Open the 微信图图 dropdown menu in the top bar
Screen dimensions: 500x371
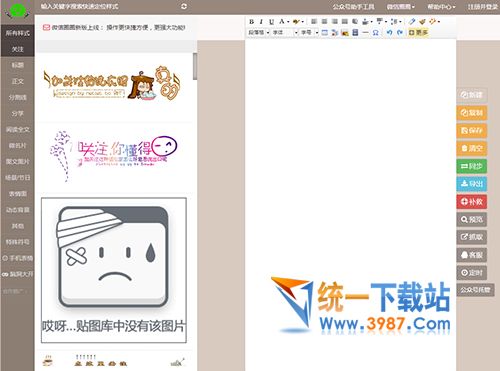(400, 7)
